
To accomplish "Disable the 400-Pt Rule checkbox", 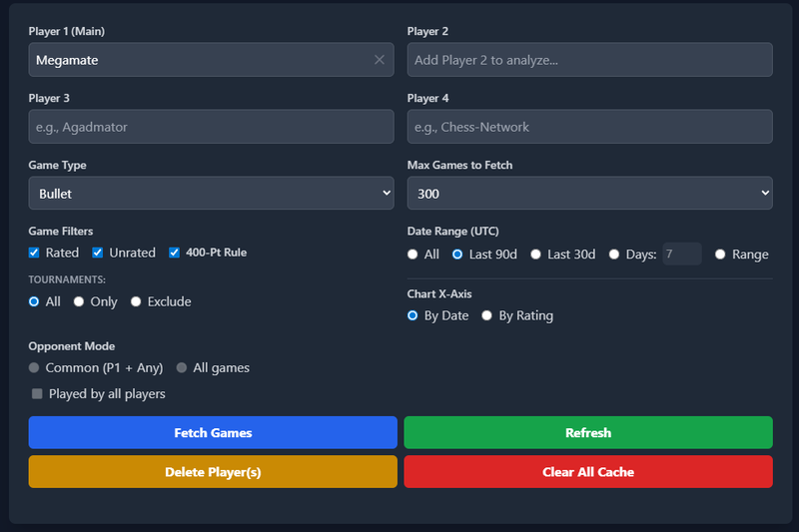I will 175,253.
